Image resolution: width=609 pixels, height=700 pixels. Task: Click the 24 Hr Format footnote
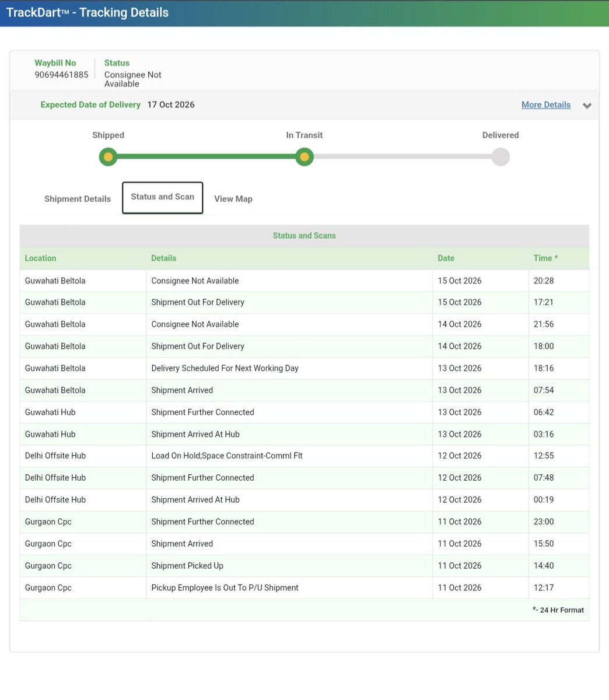[558, 610]
